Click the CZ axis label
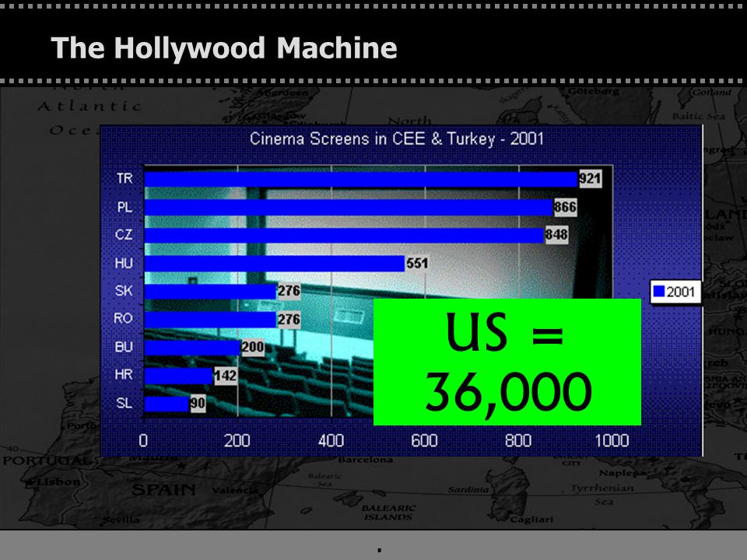The height and width of the screenshot is (560, 747). pyautogui.click(x=124, y=235)
